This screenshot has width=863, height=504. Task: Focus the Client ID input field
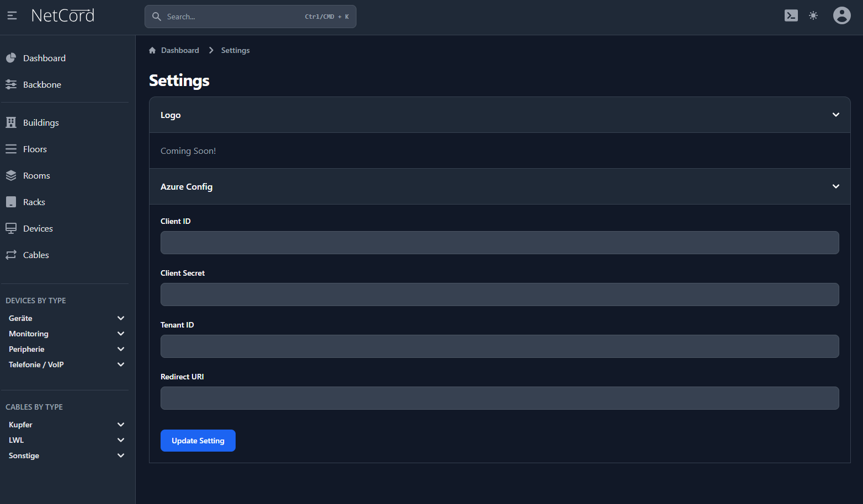[x=499, y=243]
